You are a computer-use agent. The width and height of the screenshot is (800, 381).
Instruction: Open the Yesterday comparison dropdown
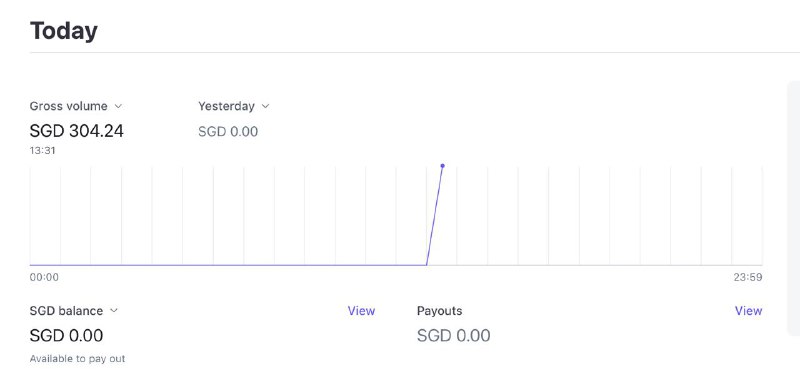click(x=234, y=106)
